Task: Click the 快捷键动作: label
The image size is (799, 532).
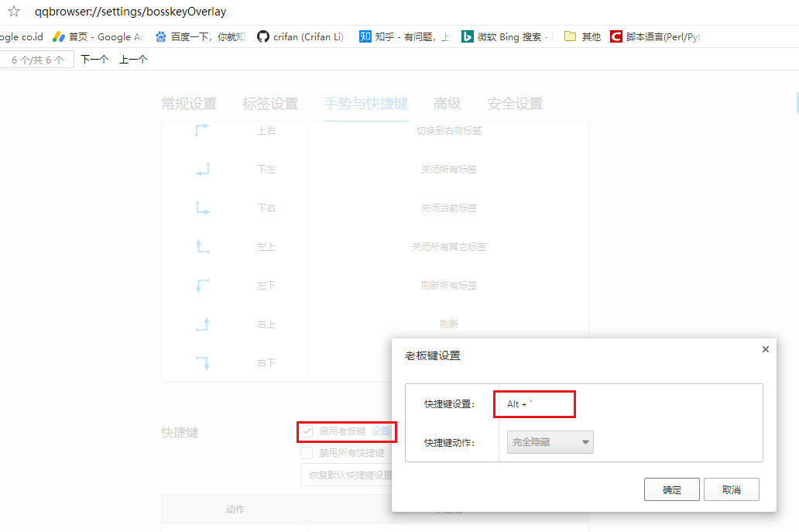Action: point(449,443)
